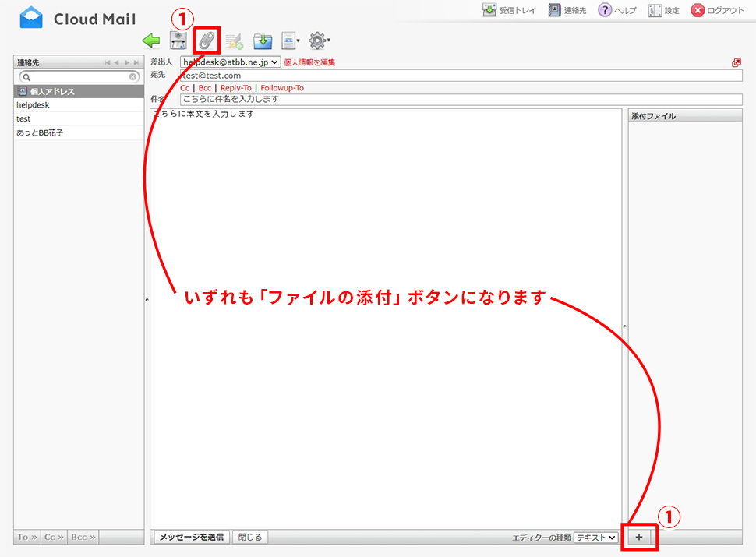Open the 受信トレイ inbox
The image size is (756, 557).
click(x=511, y=11)
